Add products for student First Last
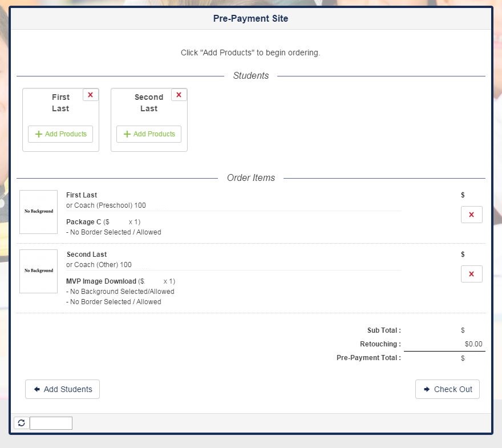The image size is (502, 448). [60, 134]
